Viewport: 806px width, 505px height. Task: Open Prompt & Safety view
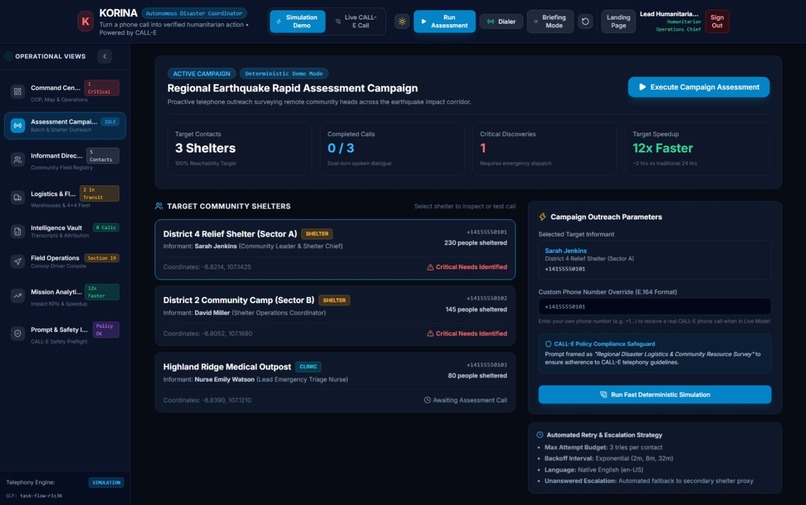click(65, 333)
